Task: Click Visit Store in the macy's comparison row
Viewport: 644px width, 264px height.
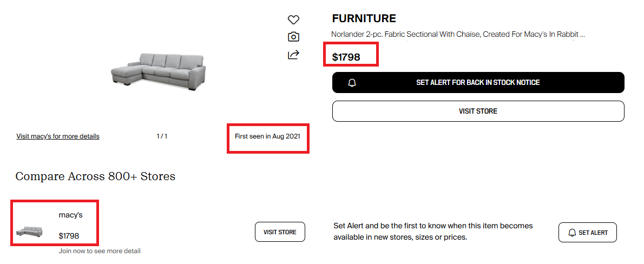Action: tap(280, 232)
